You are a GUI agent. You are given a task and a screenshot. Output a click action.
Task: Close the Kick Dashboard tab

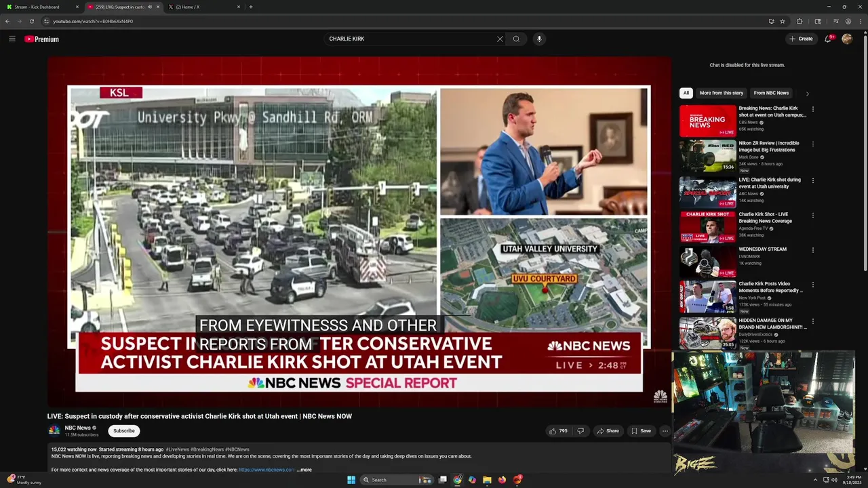click(x=77, y=7)
